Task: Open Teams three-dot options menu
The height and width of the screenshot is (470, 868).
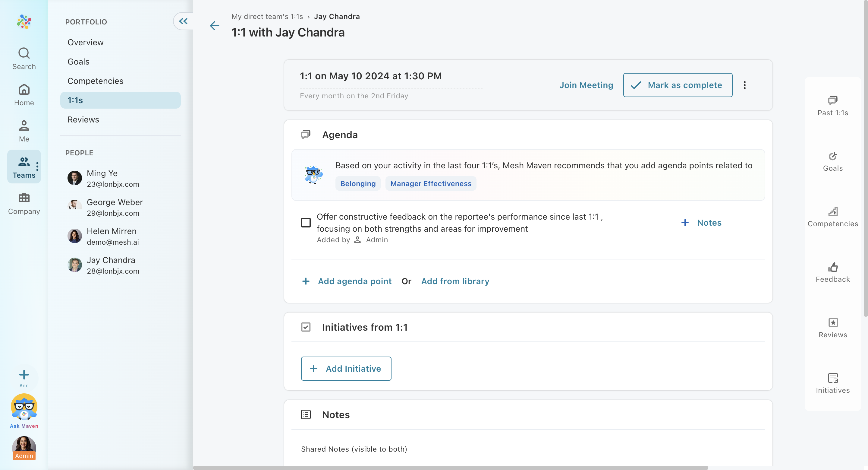Action: tap(37, 166)
